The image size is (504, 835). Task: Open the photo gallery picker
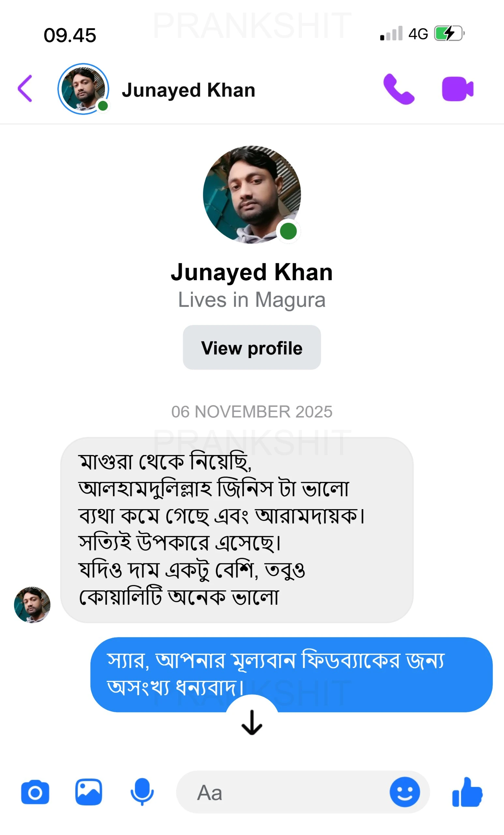coord(88,792)
